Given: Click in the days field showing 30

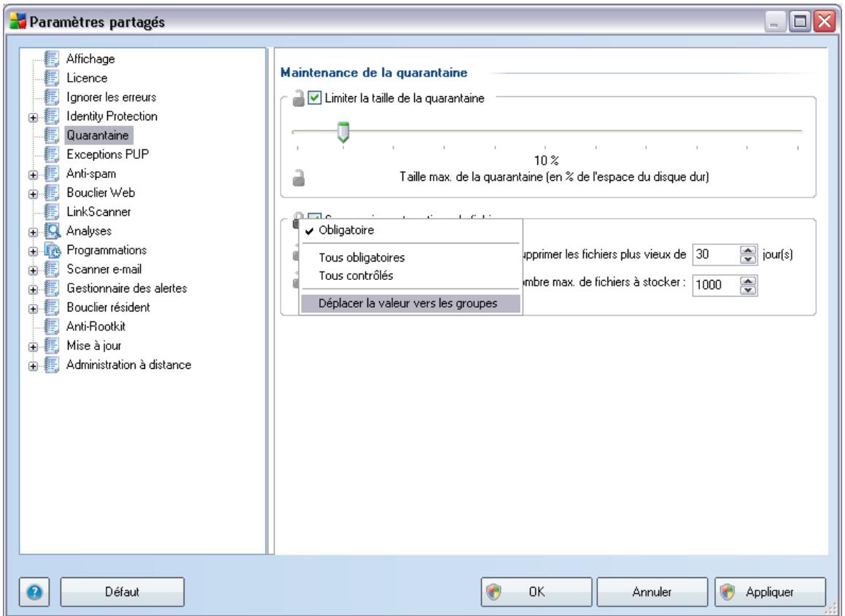Looking at the screenshot, I should [x=716, y=254].
